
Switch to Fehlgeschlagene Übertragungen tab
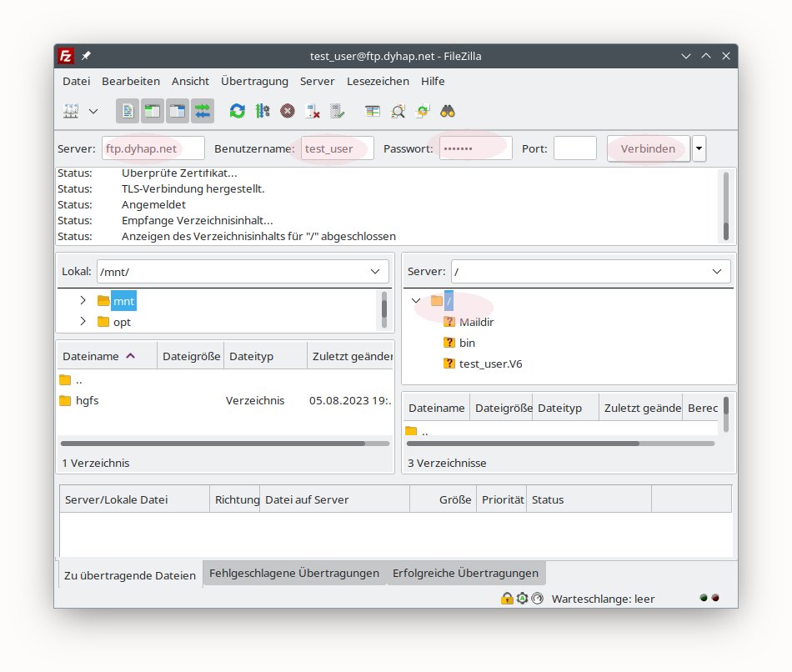pyautogui.click(x=293, y=574)
